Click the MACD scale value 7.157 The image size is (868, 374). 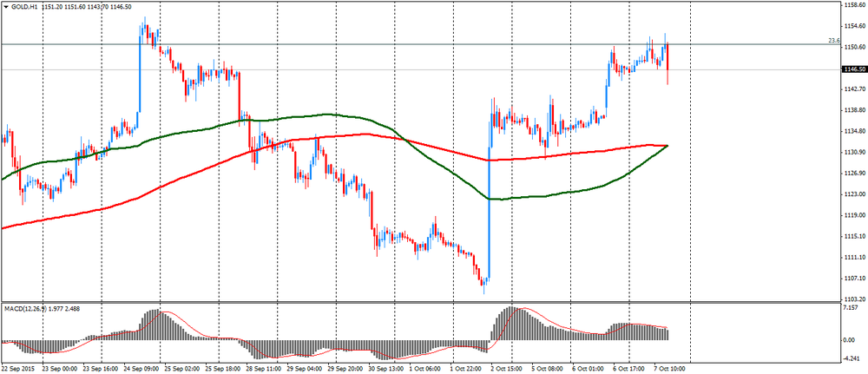(852, 307)
